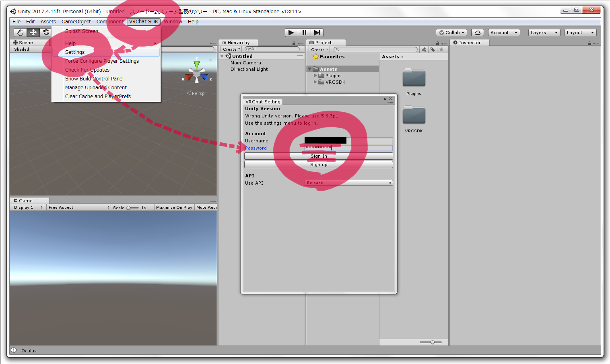
Task: Click the Step frame button
Action: (317, 33)
